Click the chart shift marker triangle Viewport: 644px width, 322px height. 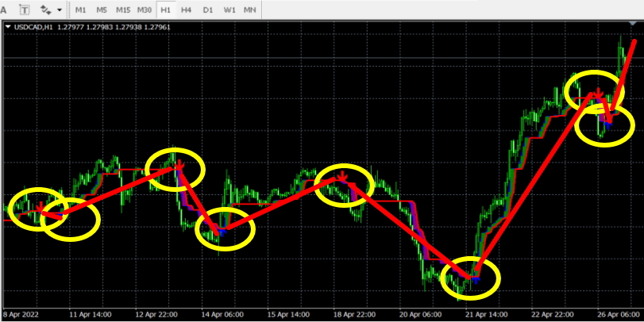pos(633,24)
